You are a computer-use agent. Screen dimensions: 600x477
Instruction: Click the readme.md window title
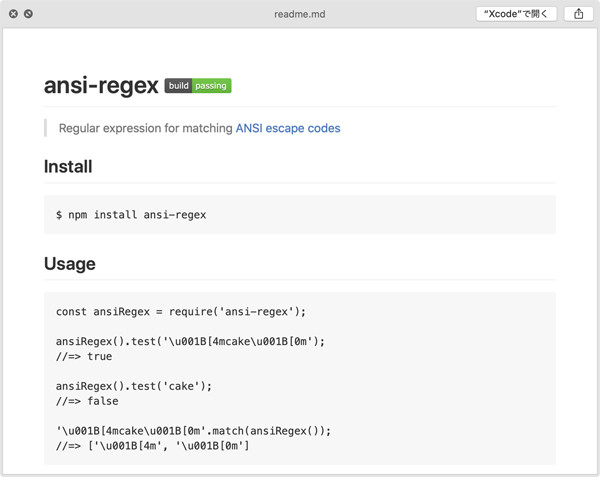pos(300,14)
